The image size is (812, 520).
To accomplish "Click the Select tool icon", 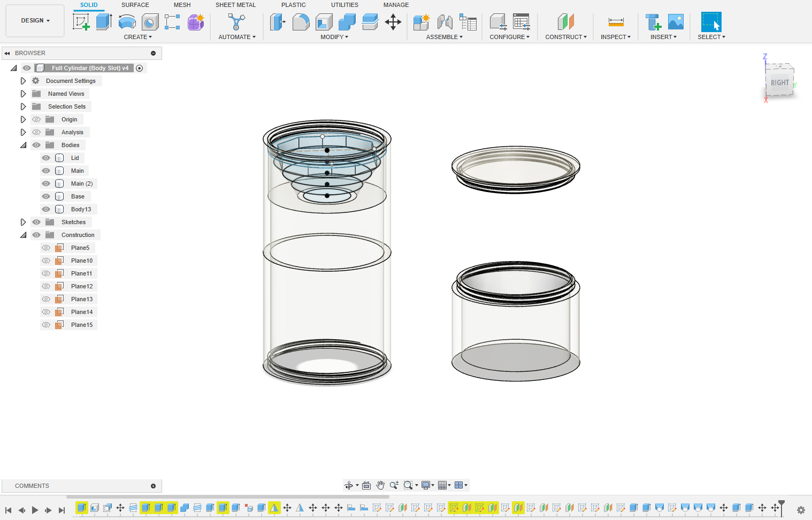I will click(x=711, y=22).
